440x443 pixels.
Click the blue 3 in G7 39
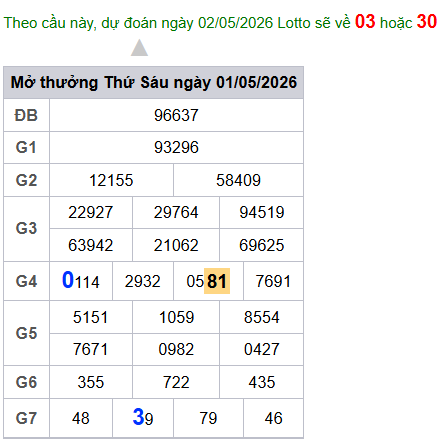138,417
